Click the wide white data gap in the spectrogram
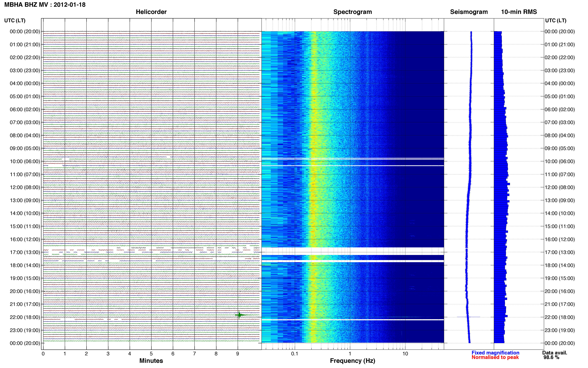The height and width of the screenshot is (368, 588). [x=352, y=251]
